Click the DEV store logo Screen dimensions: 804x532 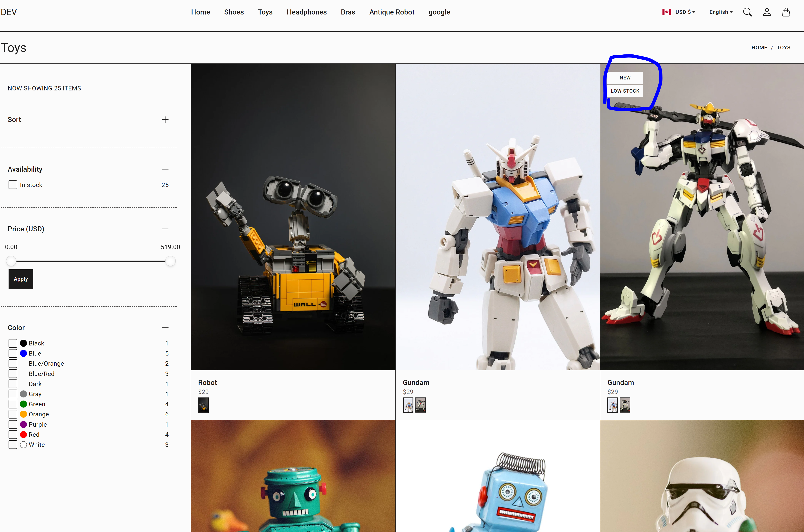(9, 12)
